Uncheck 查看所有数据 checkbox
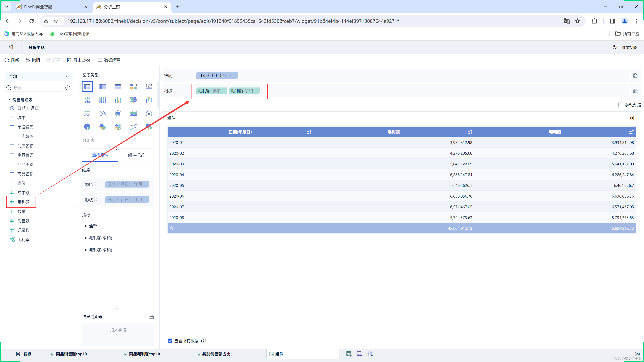Screen dimensions: 644x362 pos(170,341)
